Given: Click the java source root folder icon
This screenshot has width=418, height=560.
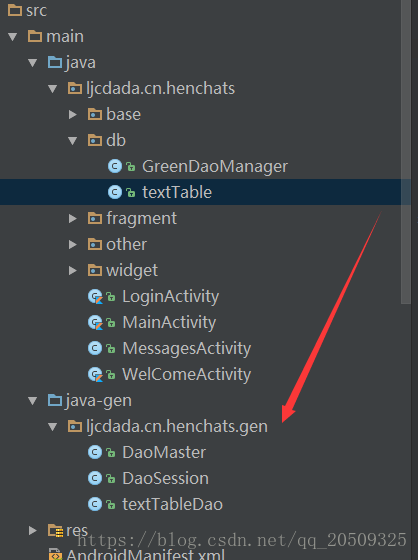Looking at the screenshot, I should (x=55, y=62).
